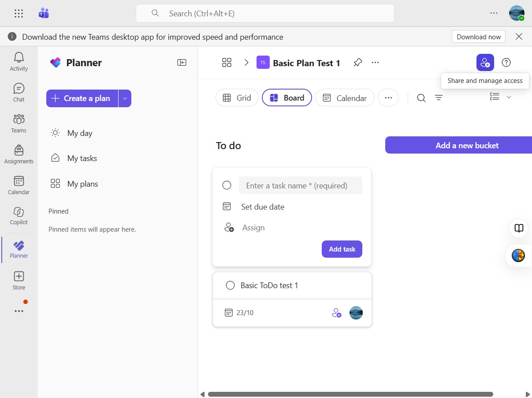The width and height of the screenshot is (532, 398).
Task: Click the task name input field
Action: tap(301, 185)
